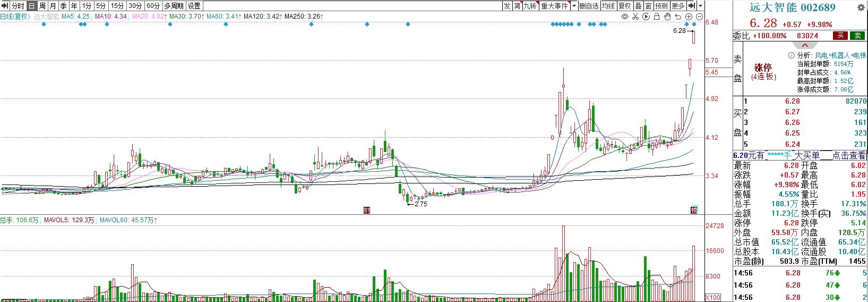Viewport: 868px width, 302px height.
Task: Click the 点击查看 link
Action: coord(849,155)
